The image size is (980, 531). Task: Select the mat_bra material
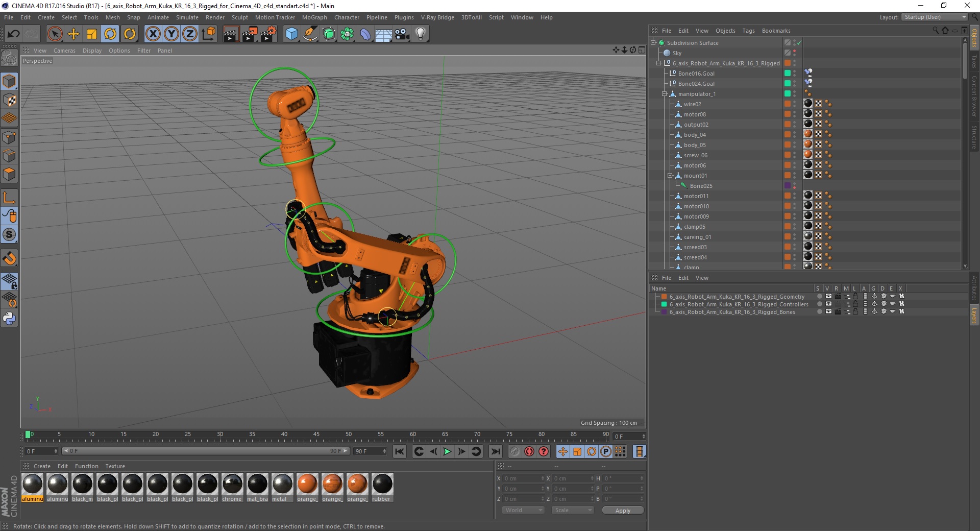tap(257, 488)
